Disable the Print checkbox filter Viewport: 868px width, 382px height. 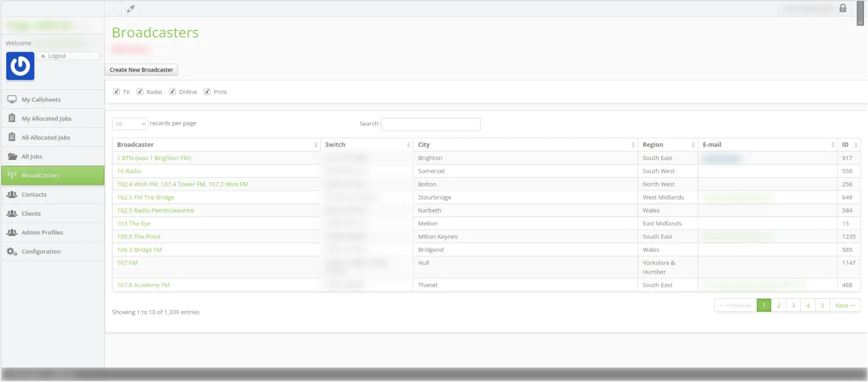208,92
